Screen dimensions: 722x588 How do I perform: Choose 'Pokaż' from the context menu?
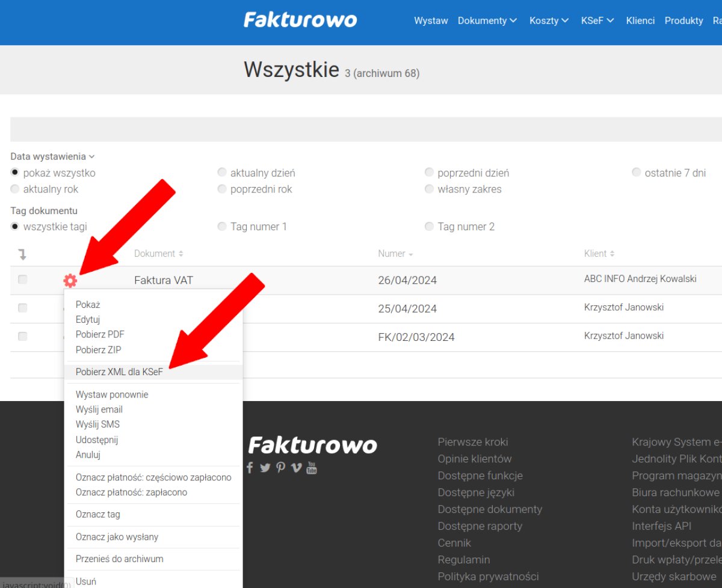[x=88, y=305]
